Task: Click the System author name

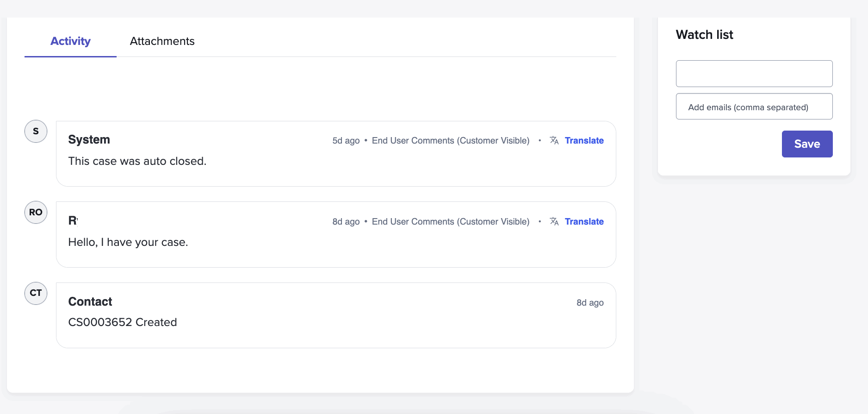Action: [89, 139]
